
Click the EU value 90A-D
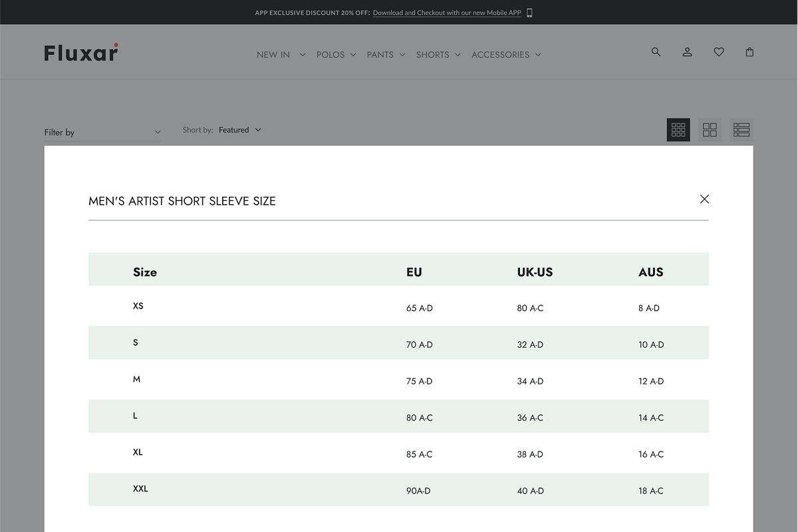(x=418, y=491)
